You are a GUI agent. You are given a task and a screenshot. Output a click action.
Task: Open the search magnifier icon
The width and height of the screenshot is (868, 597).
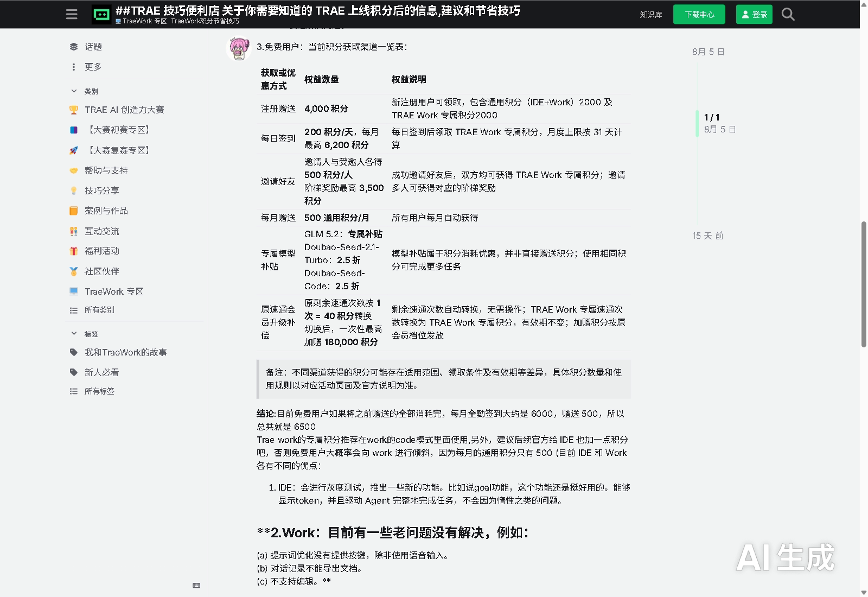coord(788,15)
